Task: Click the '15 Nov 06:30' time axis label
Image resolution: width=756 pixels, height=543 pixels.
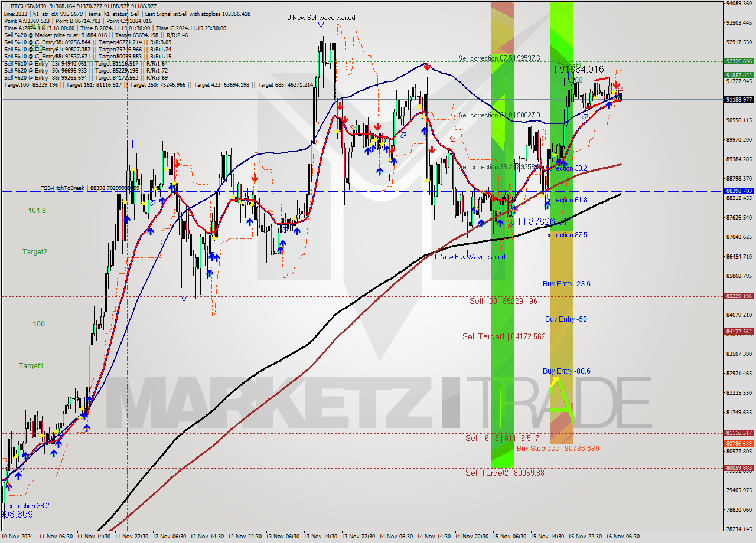Action: click(510, 537)
